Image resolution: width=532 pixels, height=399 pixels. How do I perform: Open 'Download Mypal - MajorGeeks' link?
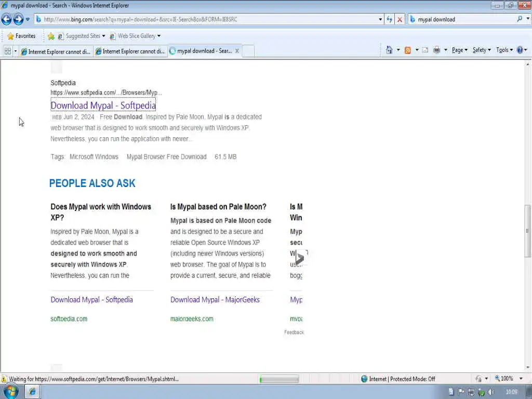point(215,300)
